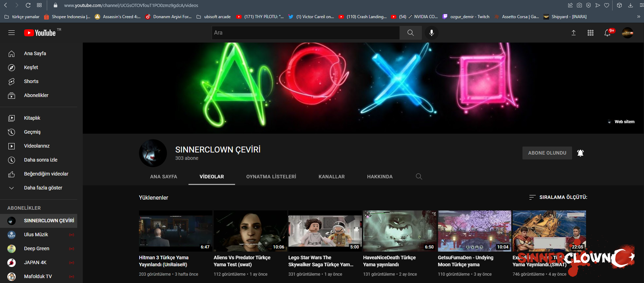Viewport: 644px width, 283px height.
Task: Open ozgur_demir - Twitch bookmark
Action: pos(466,16)
